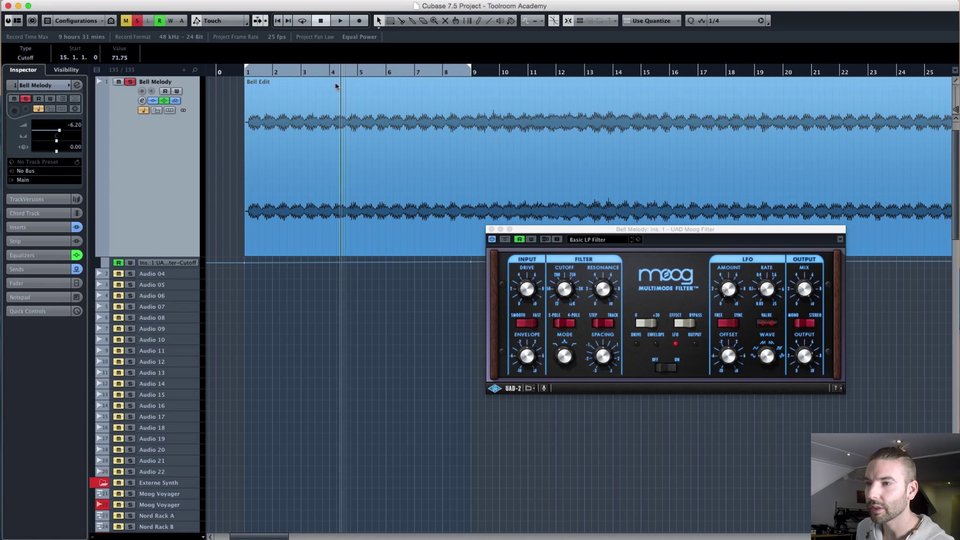Viewport: 960px width, 540px height.
Task: Toggle Read automation in Moog plugin window
Action: (519, 239)
